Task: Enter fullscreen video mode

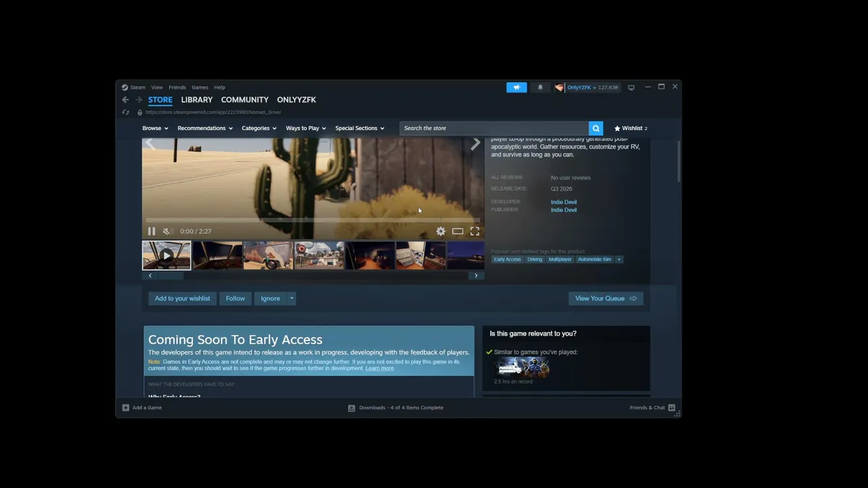Action: (x=475, y=231)
